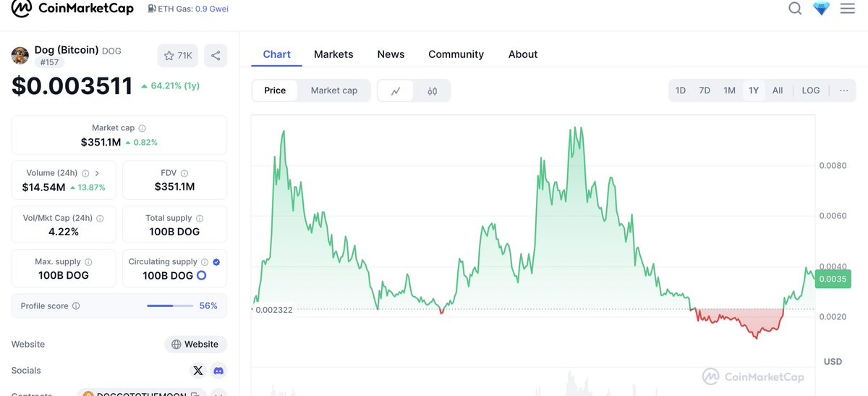Viewport: 868px width, 396px height.
Task: Click the $351.1M market cap value
Action: [x=101, y=142]
